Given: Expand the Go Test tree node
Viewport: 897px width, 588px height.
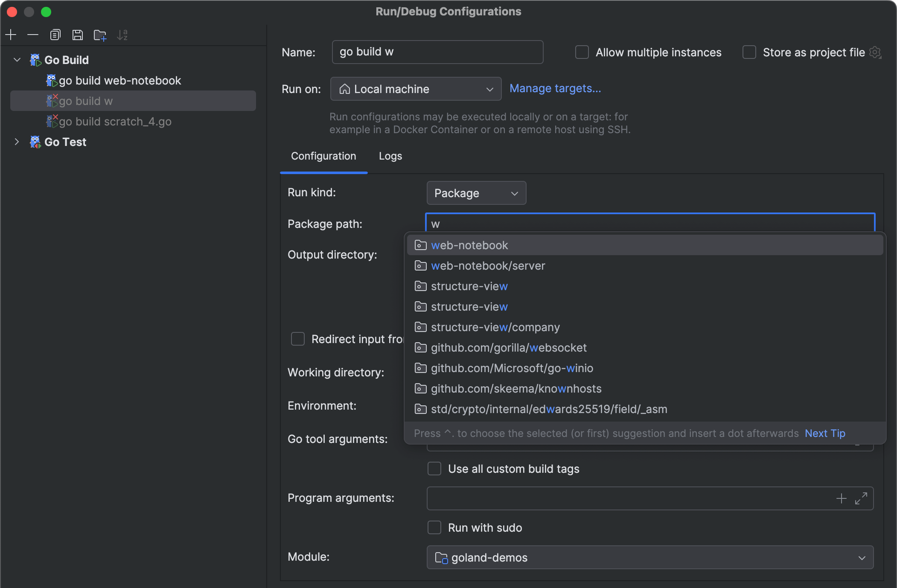Looking at the screenshot, I should [x=17, y=142].
